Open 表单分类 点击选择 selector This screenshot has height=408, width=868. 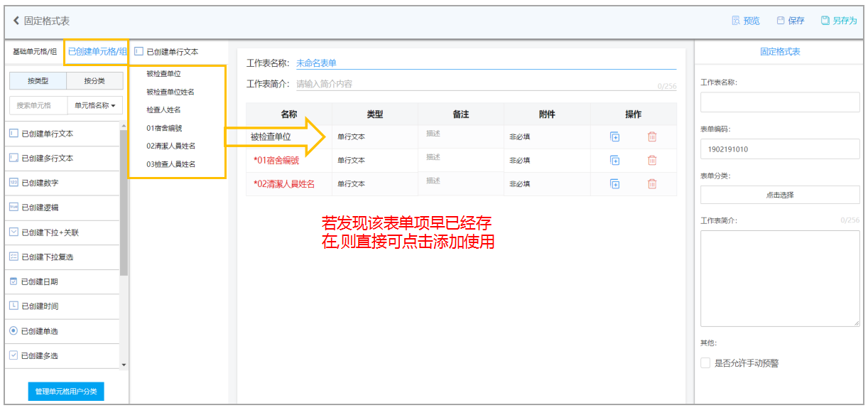[x=780, y=195]
